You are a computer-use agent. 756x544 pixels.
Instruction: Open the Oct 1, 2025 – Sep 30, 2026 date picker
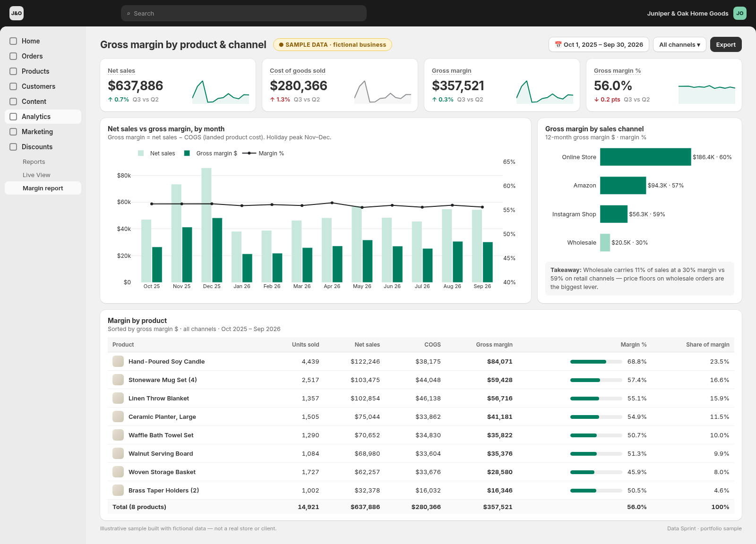[599, 44]
